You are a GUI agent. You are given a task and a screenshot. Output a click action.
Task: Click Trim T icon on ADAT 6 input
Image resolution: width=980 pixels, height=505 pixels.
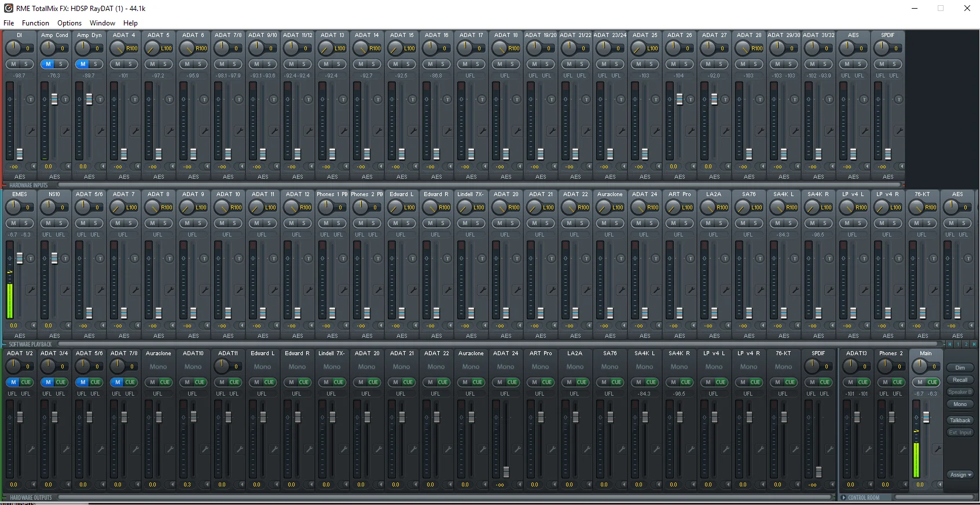coord(204,99)
